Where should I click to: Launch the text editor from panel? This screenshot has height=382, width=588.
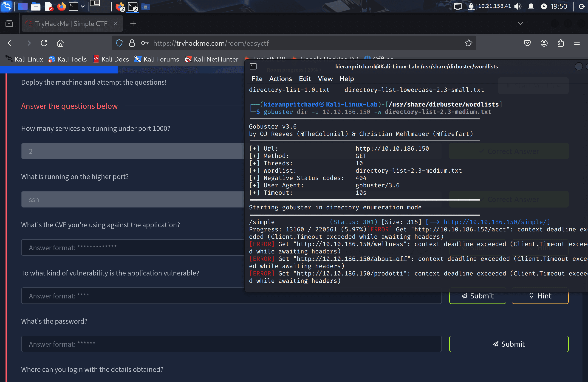tap(49, 6)
